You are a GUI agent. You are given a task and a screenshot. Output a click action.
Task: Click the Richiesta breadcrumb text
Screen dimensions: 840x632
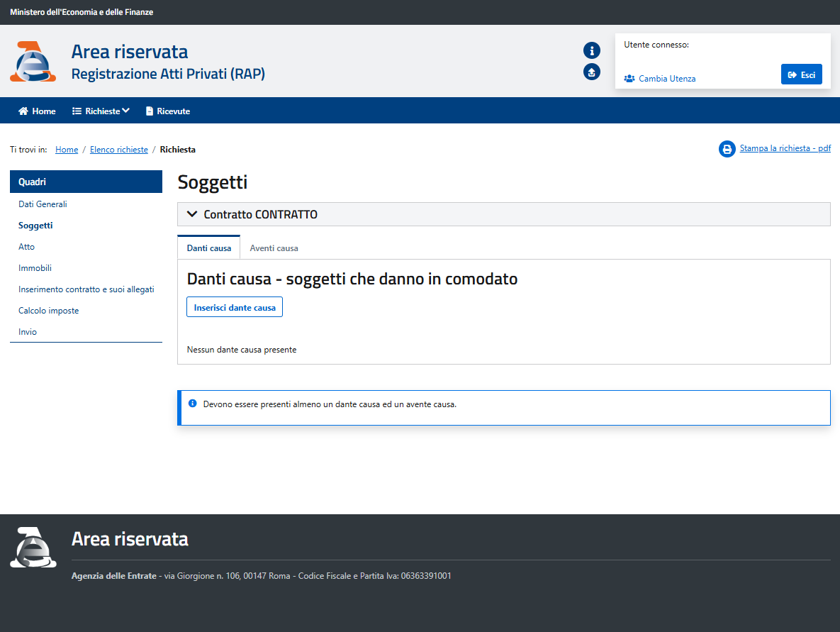pyautogui.click(x=177, y=150)
